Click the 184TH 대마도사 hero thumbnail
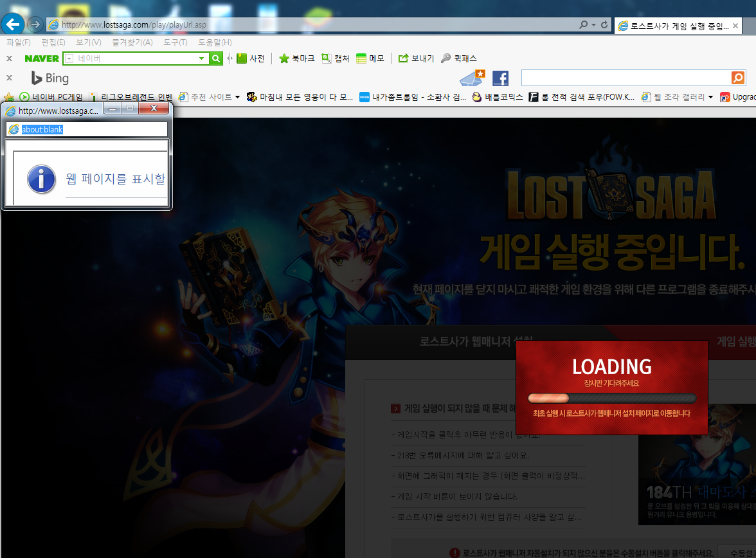 (697, 464)
